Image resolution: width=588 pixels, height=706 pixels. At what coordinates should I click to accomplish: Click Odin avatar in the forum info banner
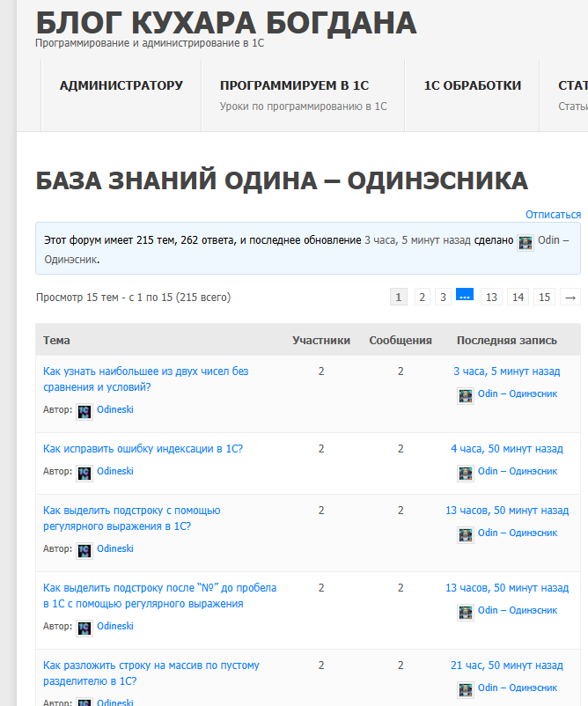pyautogui.click(x=526, y=241)
